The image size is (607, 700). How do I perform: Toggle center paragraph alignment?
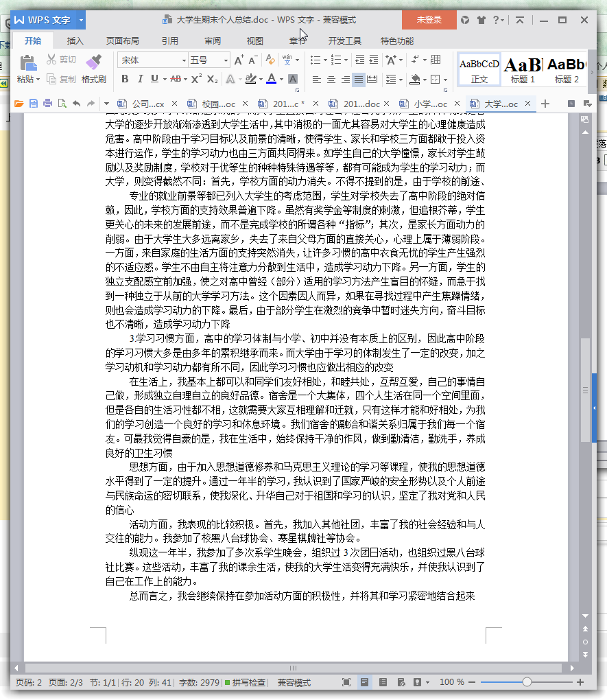tap(331, 80)
